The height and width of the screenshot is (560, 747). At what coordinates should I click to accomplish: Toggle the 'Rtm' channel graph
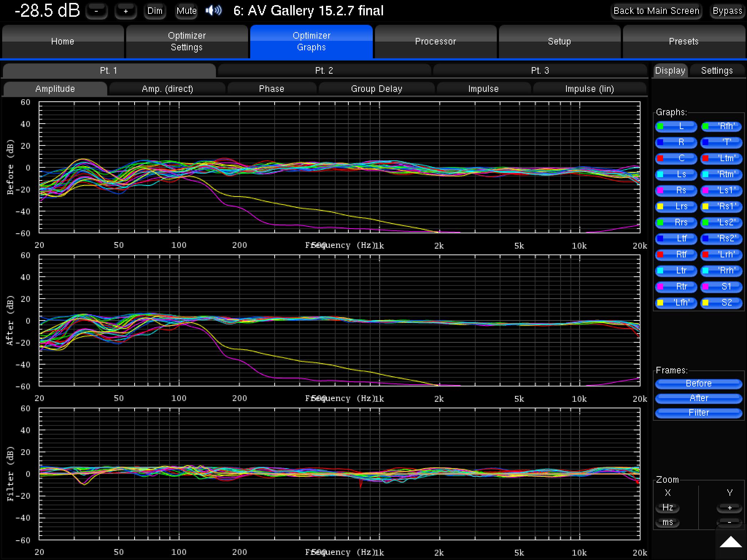[x=721, y=174]
